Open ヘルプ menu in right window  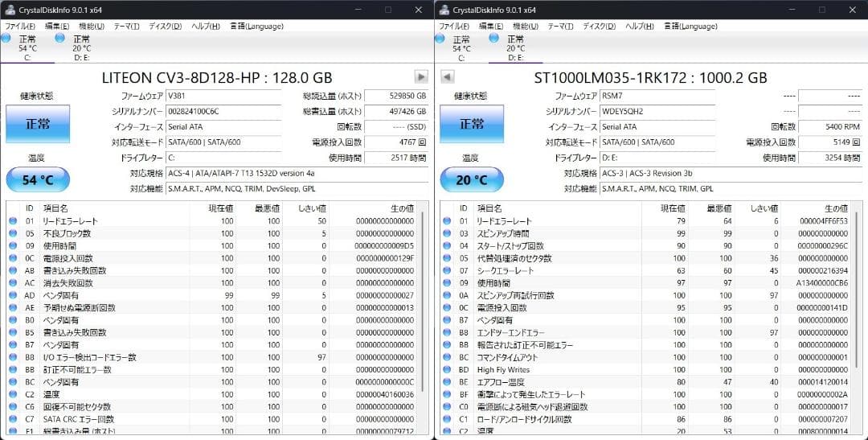[640, 26]
